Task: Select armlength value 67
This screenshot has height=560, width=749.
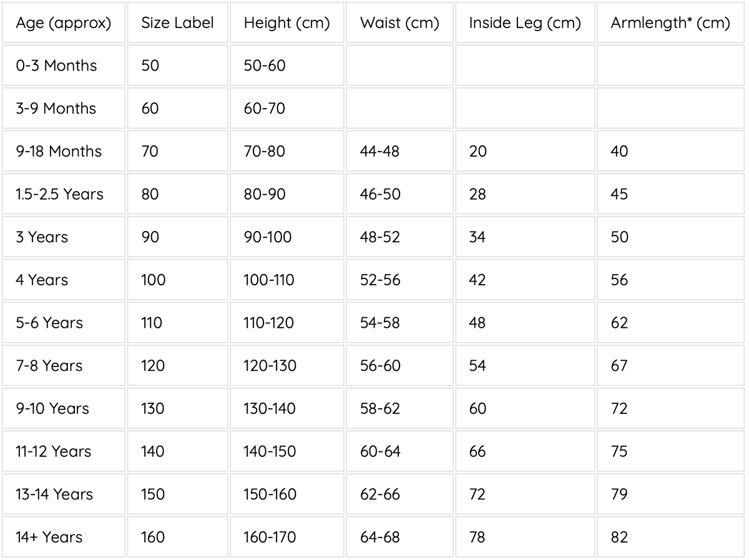Action: click(671, 365)
